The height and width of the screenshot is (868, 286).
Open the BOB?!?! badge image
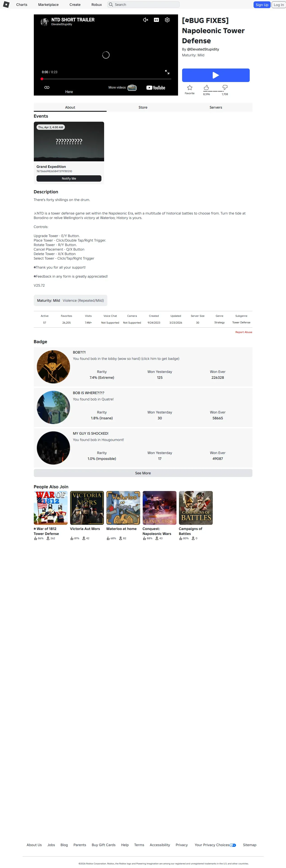[53, 367]
